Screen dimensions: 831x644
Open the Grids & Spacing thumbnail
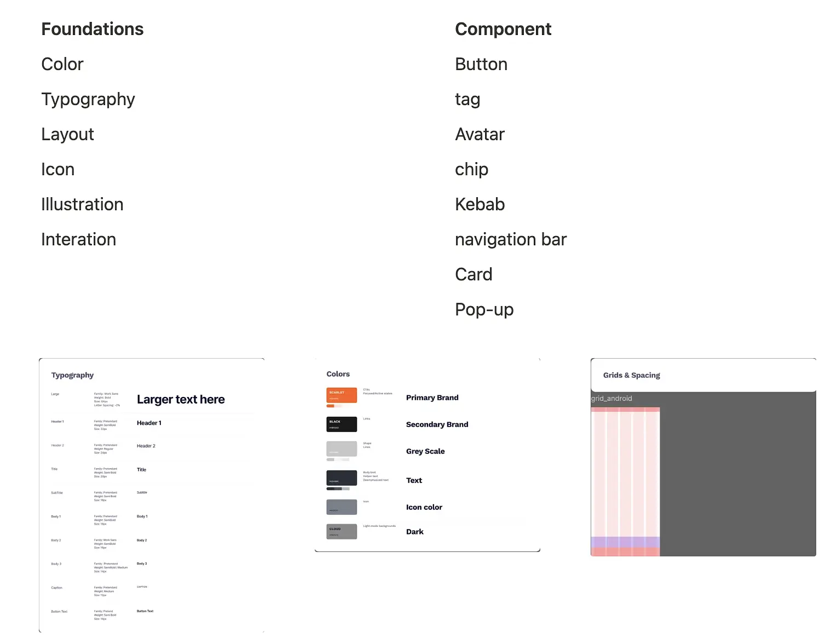703,457
